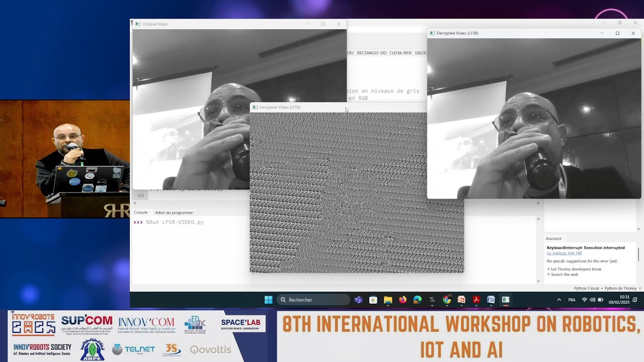
Task: Click the editor horizontal scroll right arrow
Action: (538, 203)
